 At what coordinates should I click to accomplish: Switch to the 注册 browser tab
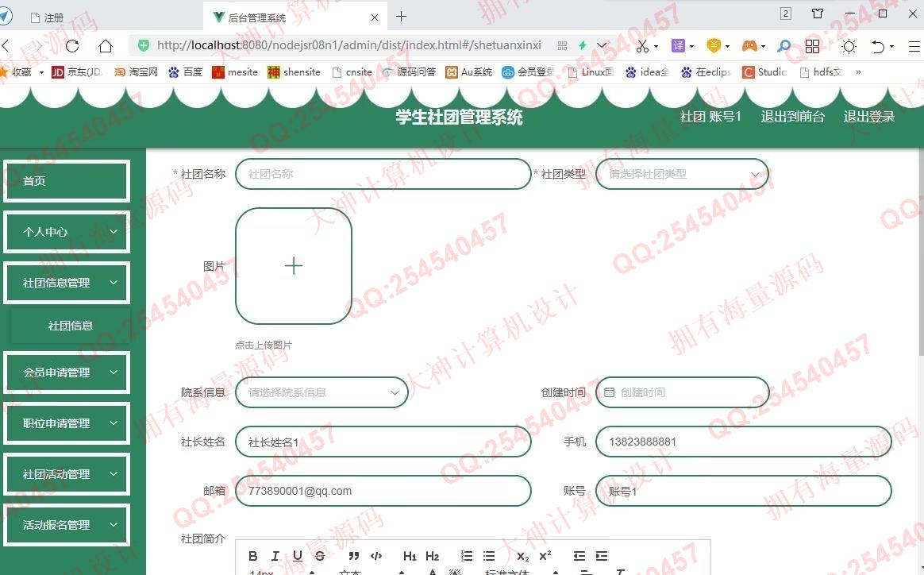[x=53, y=17]
